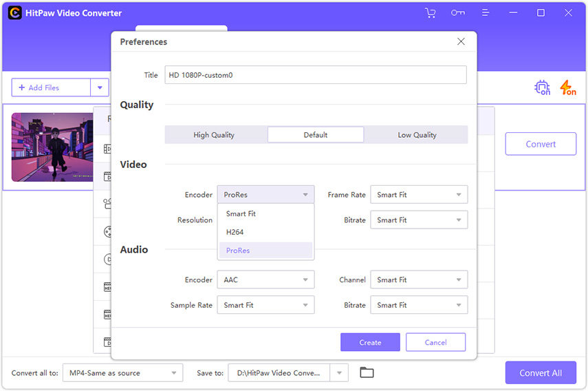This screenshot has height=391, width=588.
Task: Toggle hardware acceleration chip icon
Action: (542, 87)
